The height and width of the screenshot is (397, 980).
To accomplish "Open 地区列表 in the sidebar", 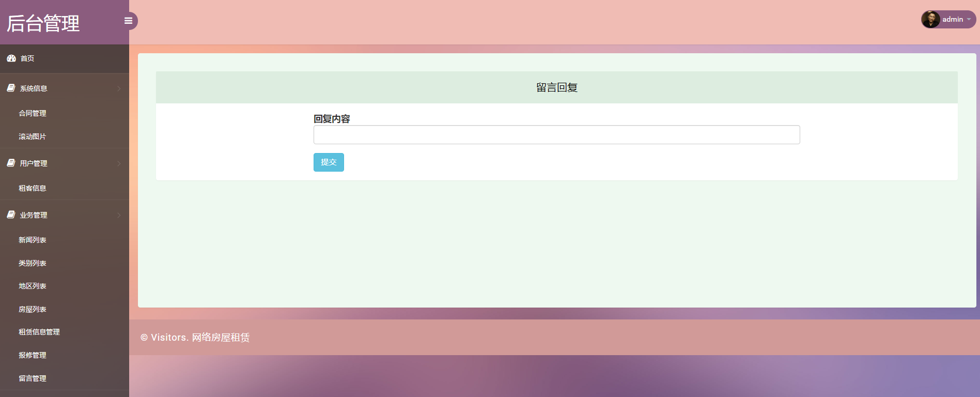I will click(x=33, y=286).
